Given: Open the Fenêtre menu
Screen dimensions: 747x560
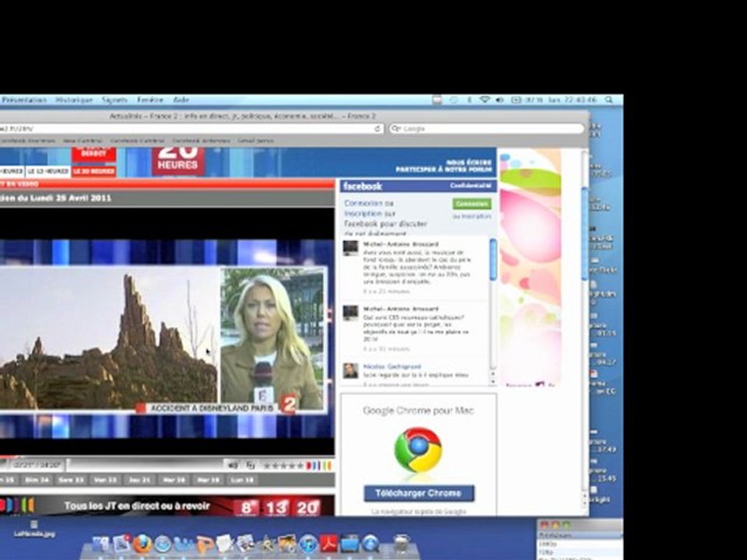Looking at the screenshot, I should [150, 100].
